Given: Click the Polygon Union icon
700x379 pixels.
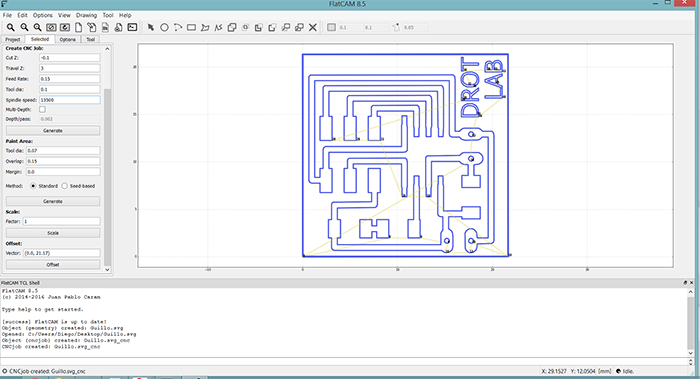Looking at the screenshot, I should tap(232, 27).
